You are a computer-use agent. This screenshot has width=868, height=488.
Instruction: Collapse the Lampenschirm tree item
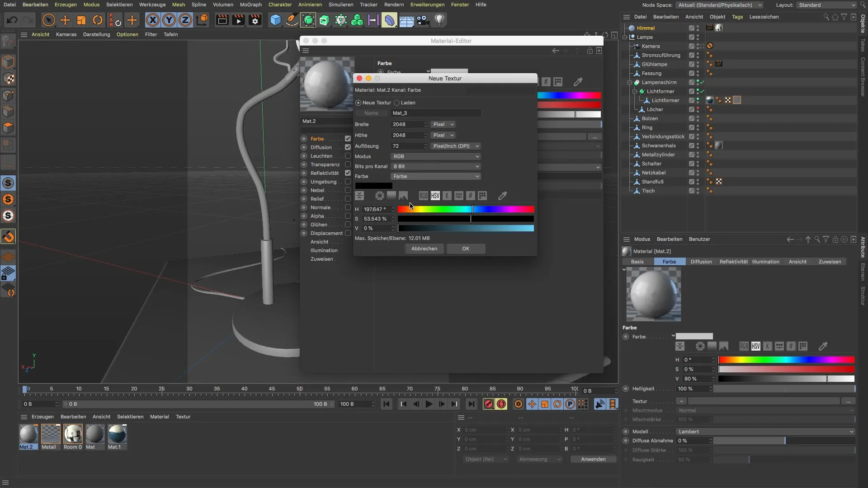point(629,82)
